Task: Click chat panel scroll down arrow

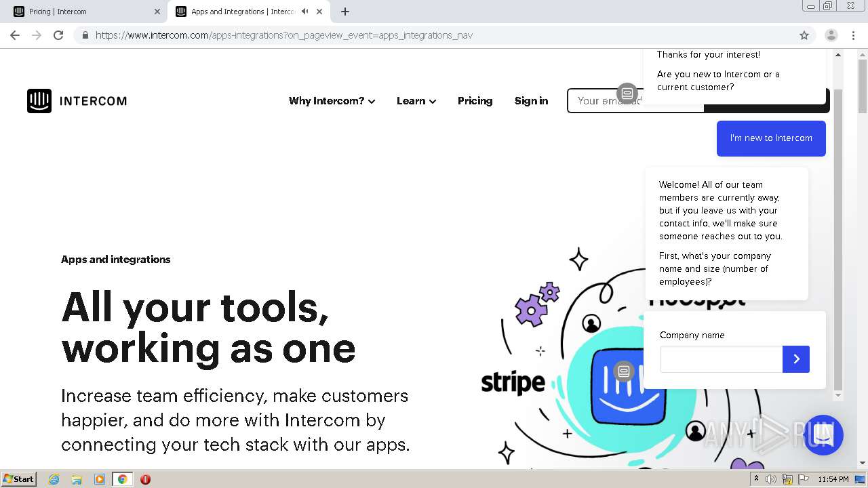Action: [838, 395]
